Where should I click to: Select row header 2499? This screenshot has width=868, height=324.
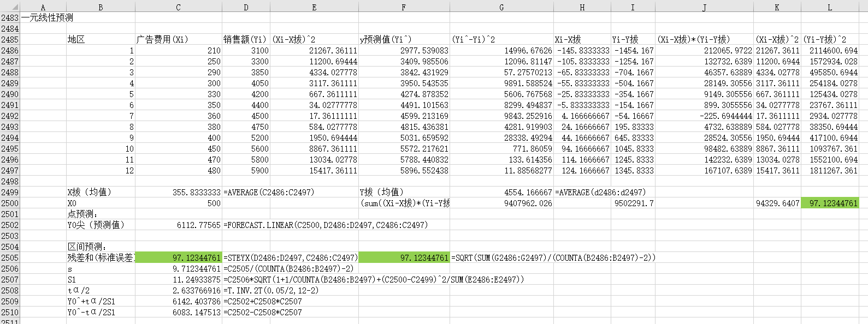pos(10,192)
